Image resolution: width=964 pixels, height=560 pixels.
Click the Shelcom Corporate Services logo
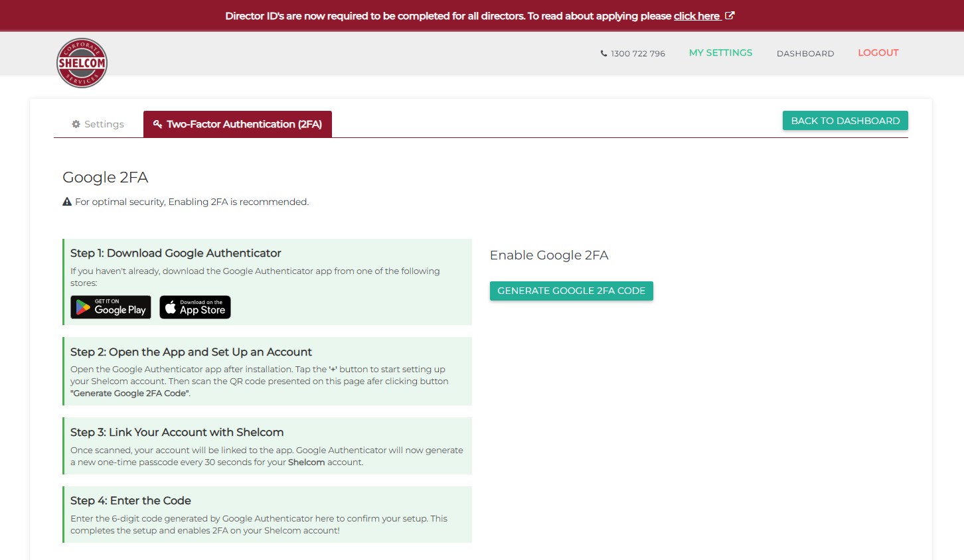tap(82, 63)
